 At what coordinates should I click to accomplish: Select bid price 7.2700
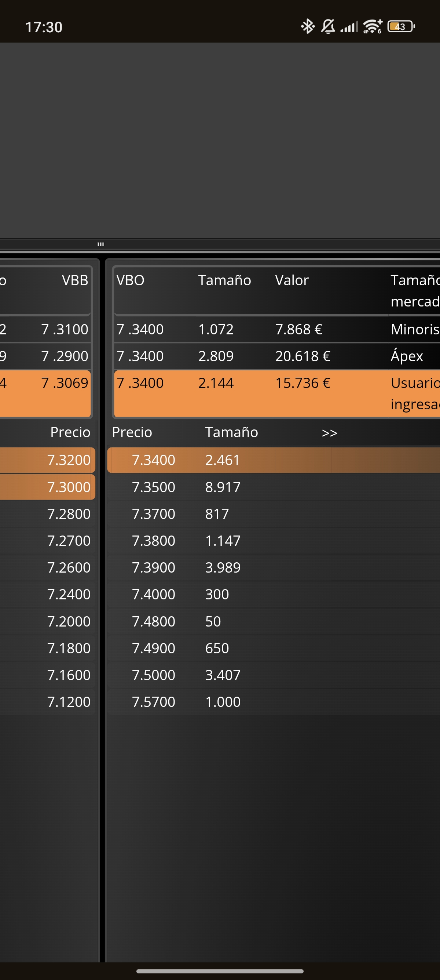[69, 541]
